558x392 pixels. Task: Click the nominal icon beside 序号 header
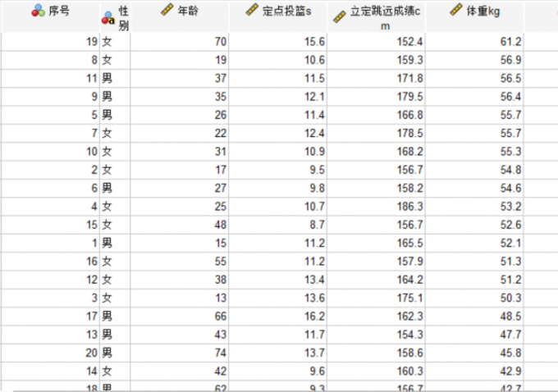[x=38, y=11]
